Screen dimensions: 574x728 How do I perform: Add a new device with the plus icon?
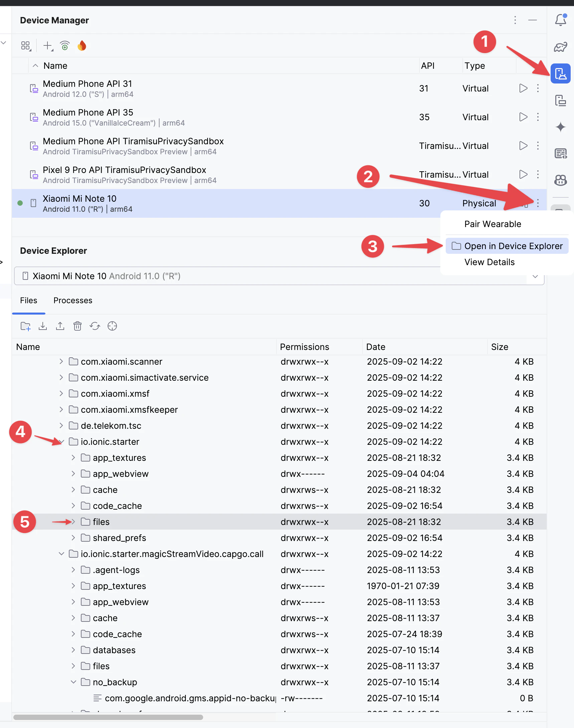point(47,45)
